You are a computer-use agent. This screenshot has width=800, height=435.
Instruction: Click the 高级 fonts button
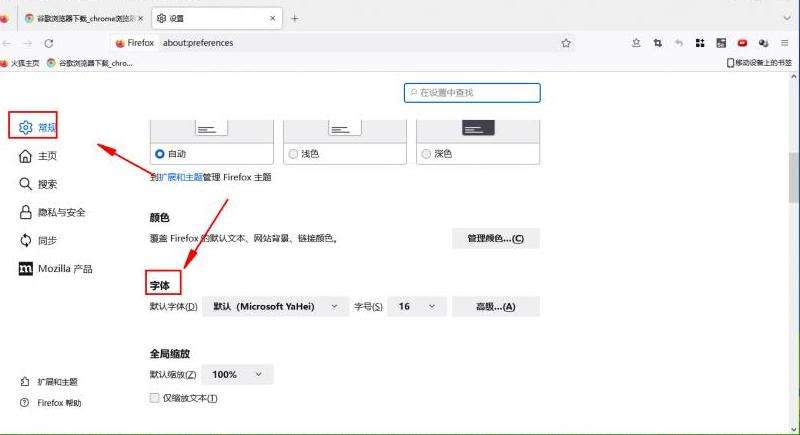495,306
